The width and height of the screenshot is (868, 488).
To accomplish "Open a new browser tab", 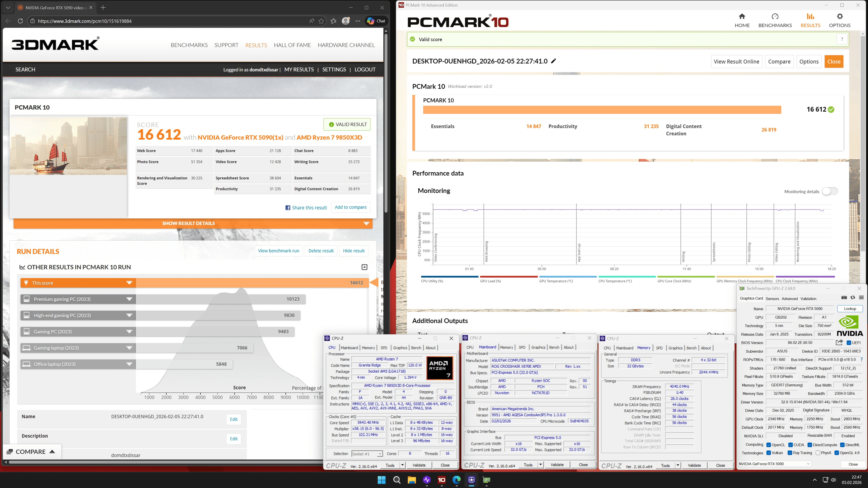I will click(x=103, y=7).
